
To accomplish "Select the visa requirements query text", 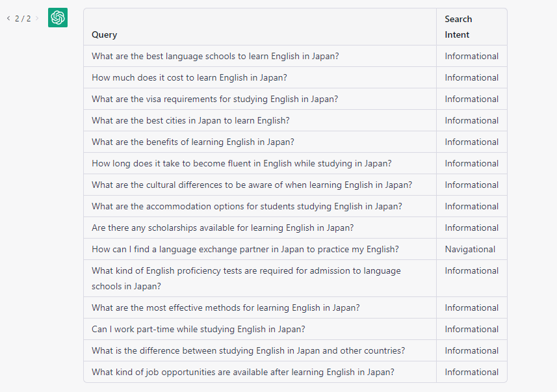I will (x=215, y=99).
